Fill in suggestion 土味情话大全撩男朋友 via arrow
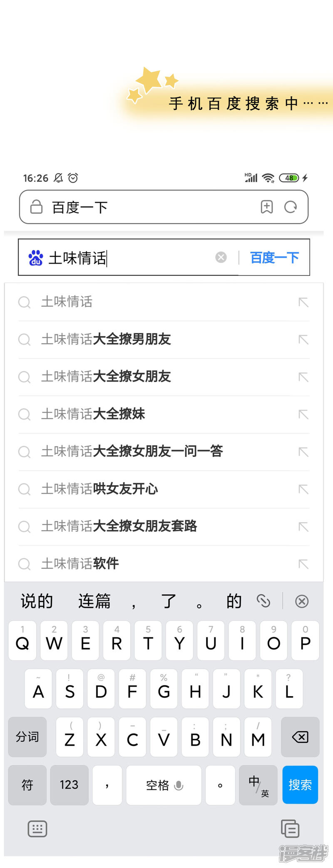This screenshot has height=868, width=333. 303,340
